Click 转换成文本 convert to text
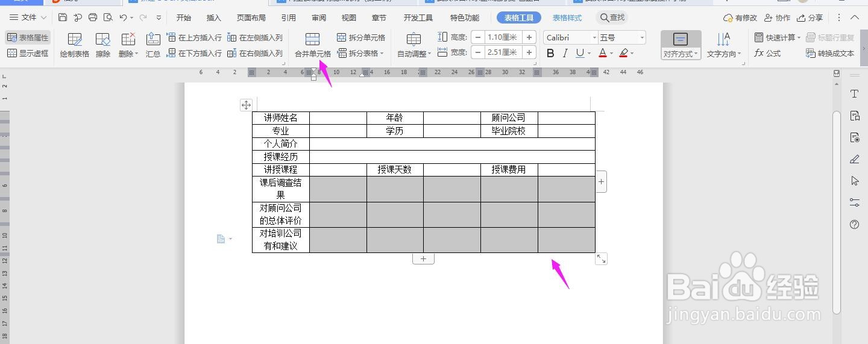 pos(830,53)
